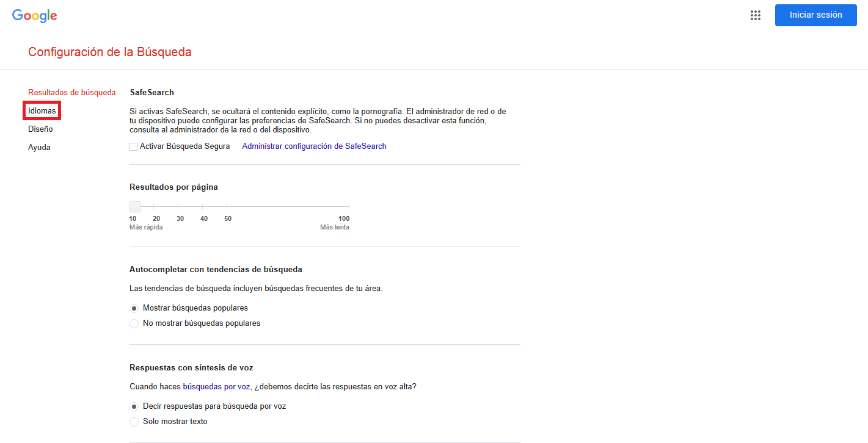Image resolution: width=868 pixels, height=443 pixels.
Task: Select Decir respuestas para búsqueda por voz
Action: point(134,406)
